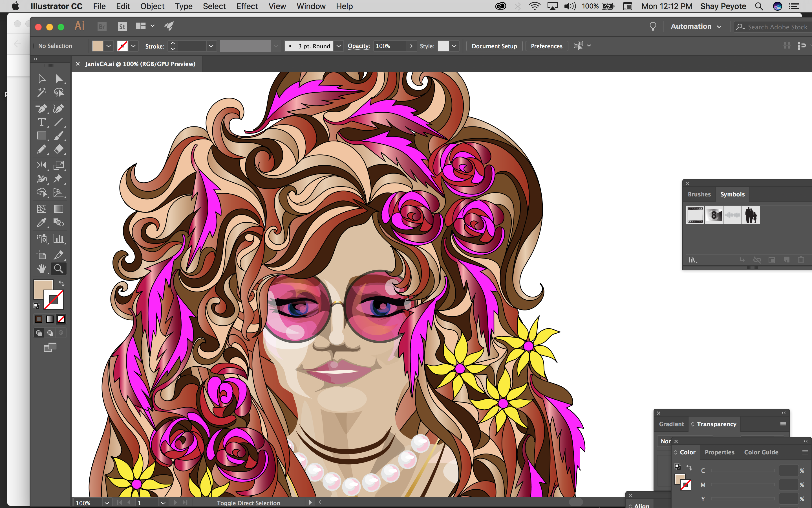Select the Gradient tool
Image resolution: width=812 pixels, height=508 pixels.
[x=59, y=209]
